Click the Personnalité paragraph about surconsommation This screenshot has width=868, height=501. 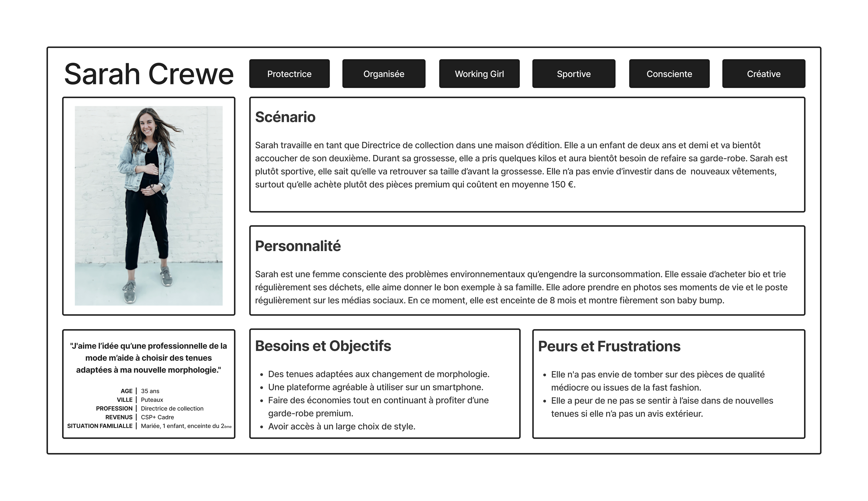pos(521,287)
